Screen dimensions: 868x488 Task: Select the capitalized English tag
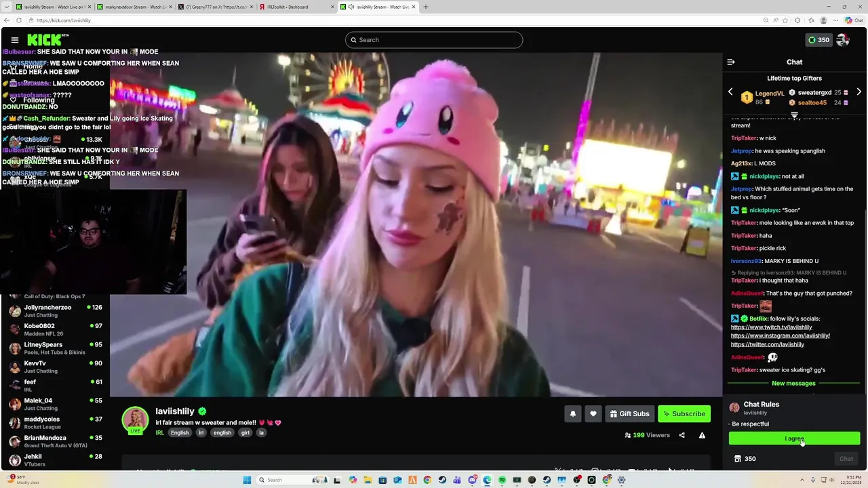180,432
